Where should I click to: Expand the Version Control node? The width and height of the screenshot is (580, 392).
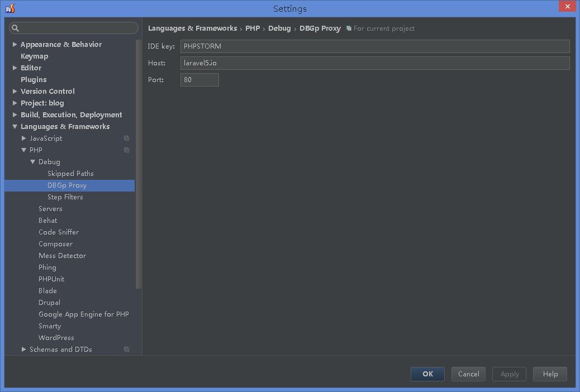click(x=14, y=91)
